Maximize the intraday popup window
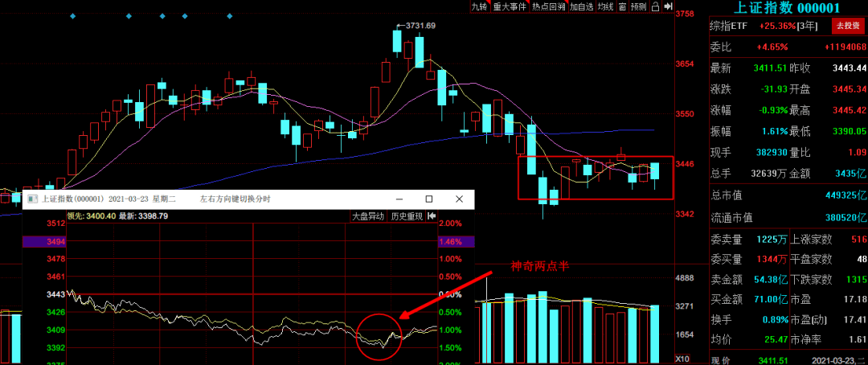Screen dimensions: 868x365 (x=429, y=199)
